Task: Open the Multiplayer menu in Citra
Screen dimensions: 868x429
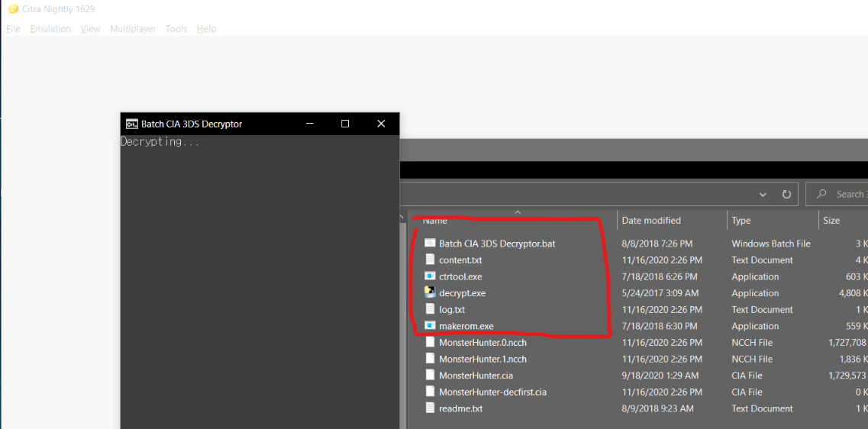Action: (x=133, y=29)
